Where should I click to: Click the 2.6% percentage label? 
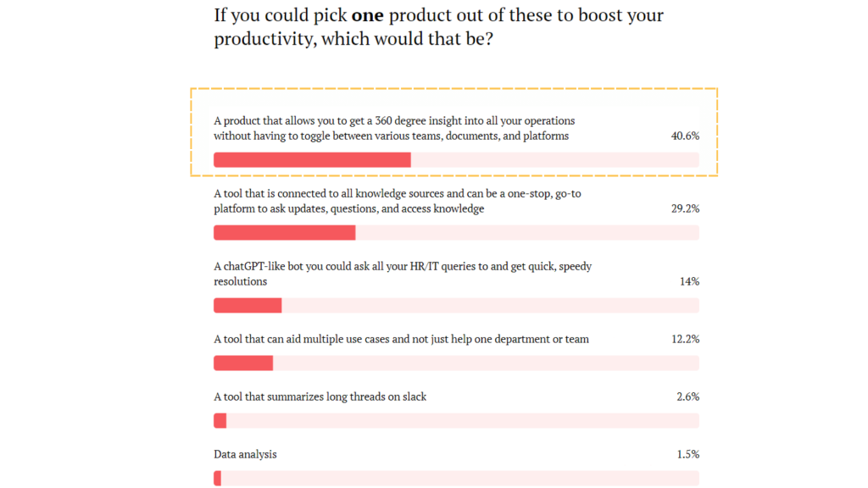pos(687,396)
